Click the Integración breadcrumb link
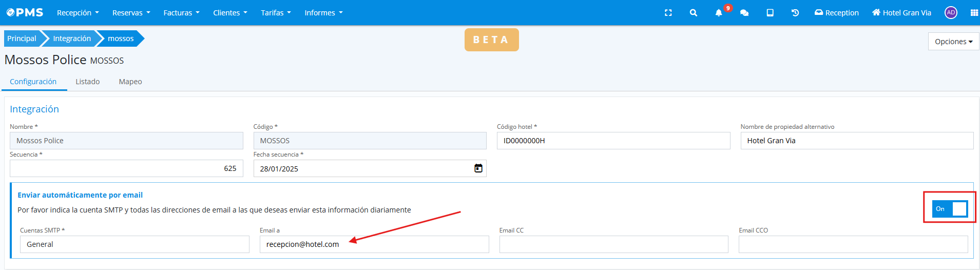980x270 pixels. pyautogui.click(x=72, y=38)
